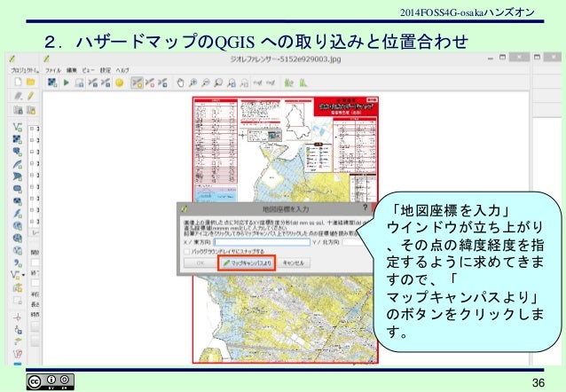Click New Project icon in QGIS window
This screenshot has height=392, width=566.
pos(18,82)
